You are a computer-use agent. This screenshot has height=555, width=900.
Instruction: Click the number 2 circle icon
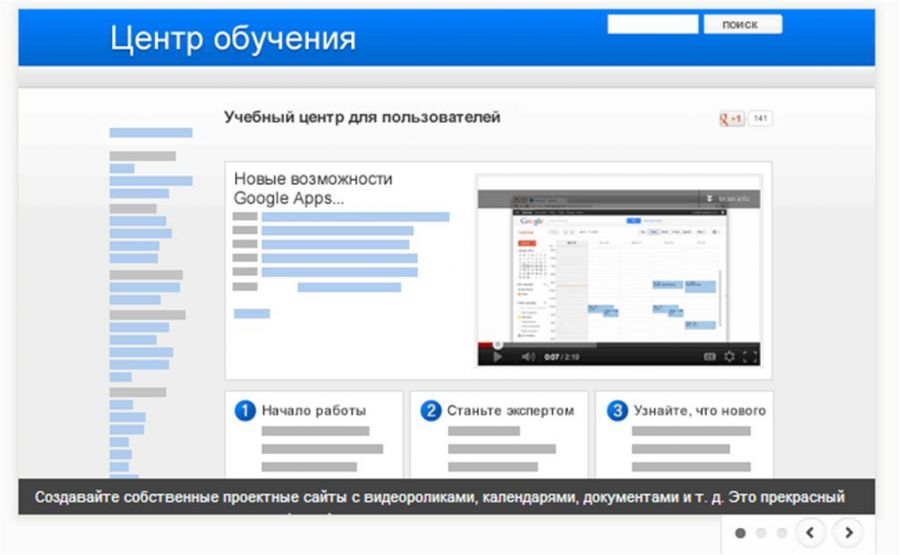tap(430, 411)
